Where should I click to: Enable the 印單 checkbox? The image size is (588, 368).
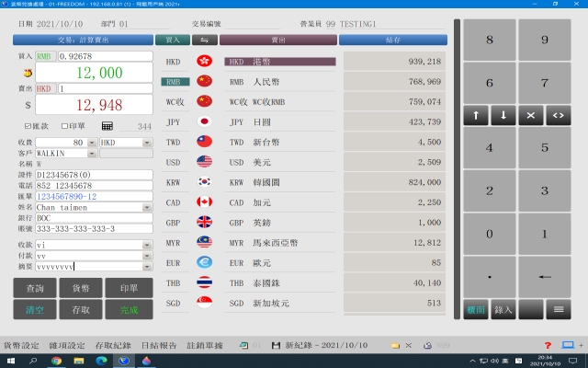click(64, 126)
